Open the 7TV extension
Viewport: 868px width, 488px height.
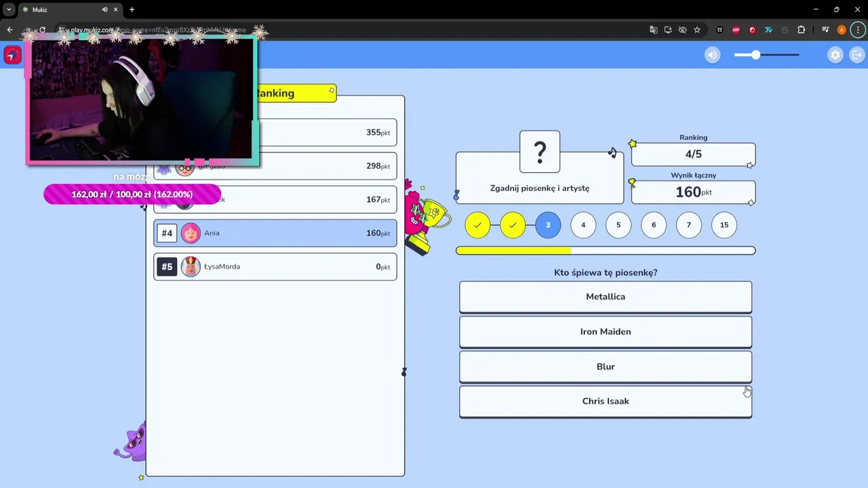point(768,30)
